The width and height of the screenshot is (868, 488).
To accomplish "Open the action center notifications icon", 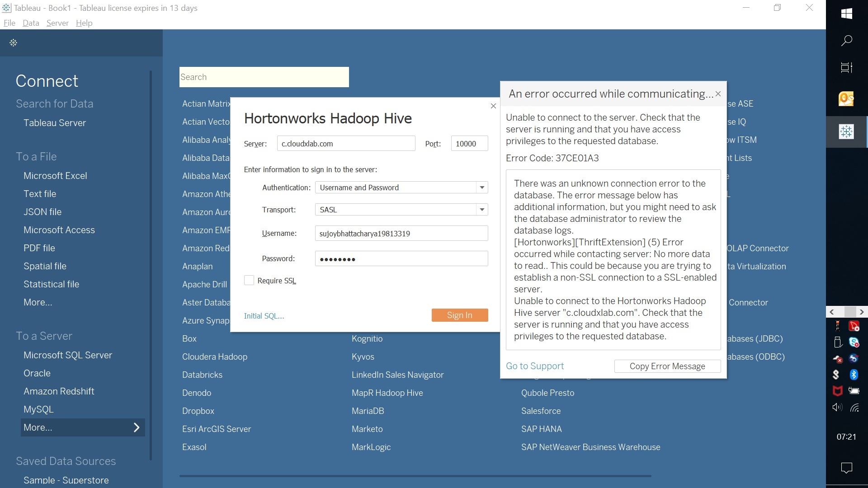I will click(846, 468).
